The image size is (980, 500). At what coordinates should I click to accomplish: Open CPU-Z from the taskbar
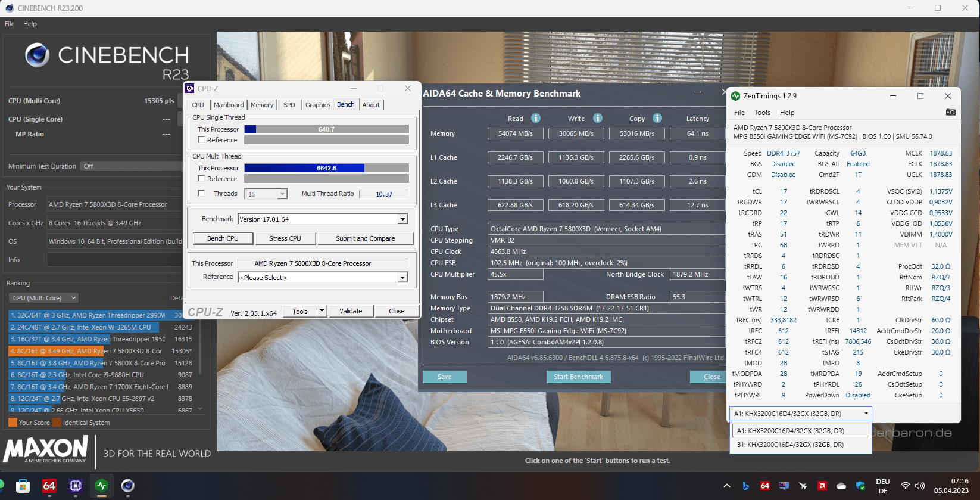(x=76, y=486)
